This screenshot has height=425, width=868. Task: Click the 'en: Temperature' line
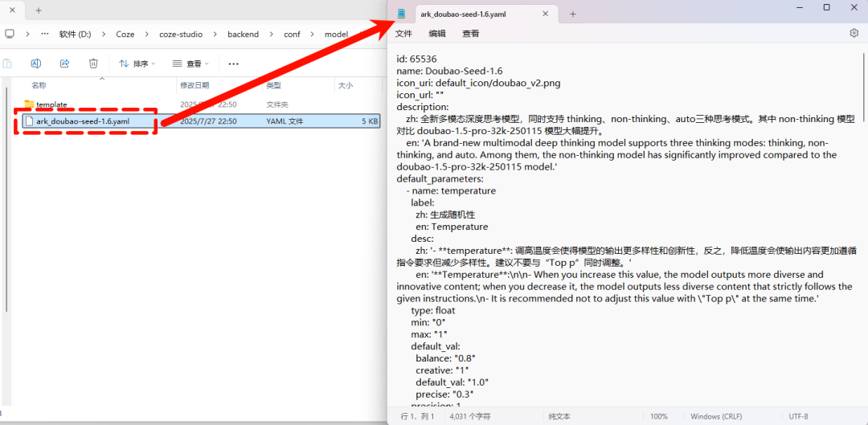(452, 227)
